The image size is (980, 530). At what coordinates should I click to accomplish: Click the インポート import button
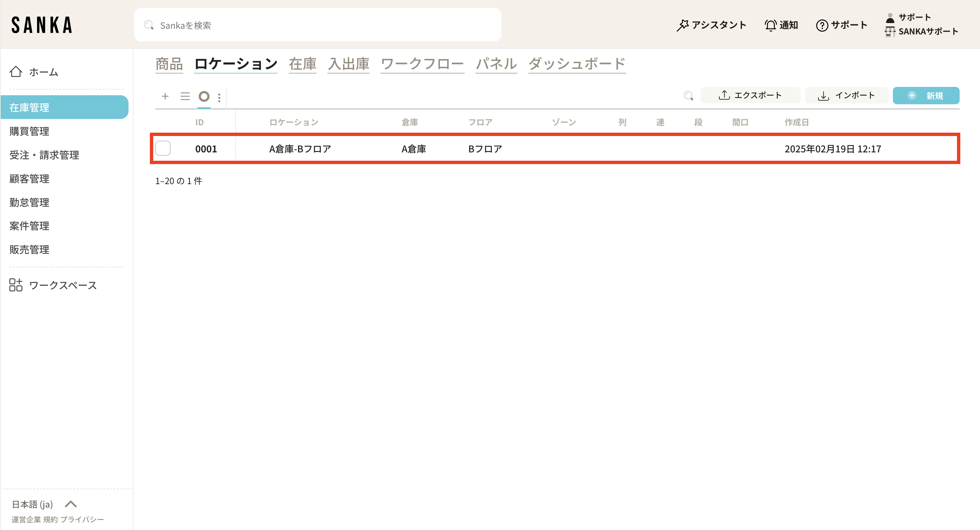pyautogui.click(x=846, y=95)
